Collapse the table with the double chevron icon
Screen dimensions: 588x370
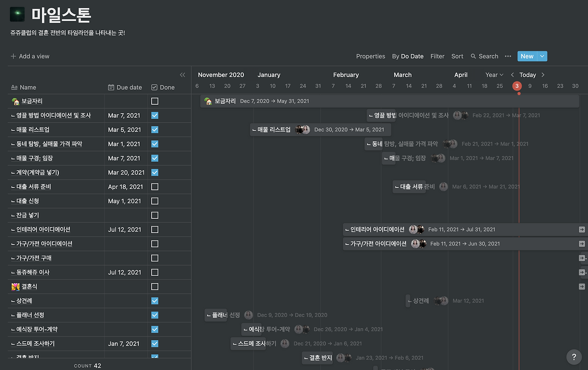pyautogui.click(x=182, y=74)
